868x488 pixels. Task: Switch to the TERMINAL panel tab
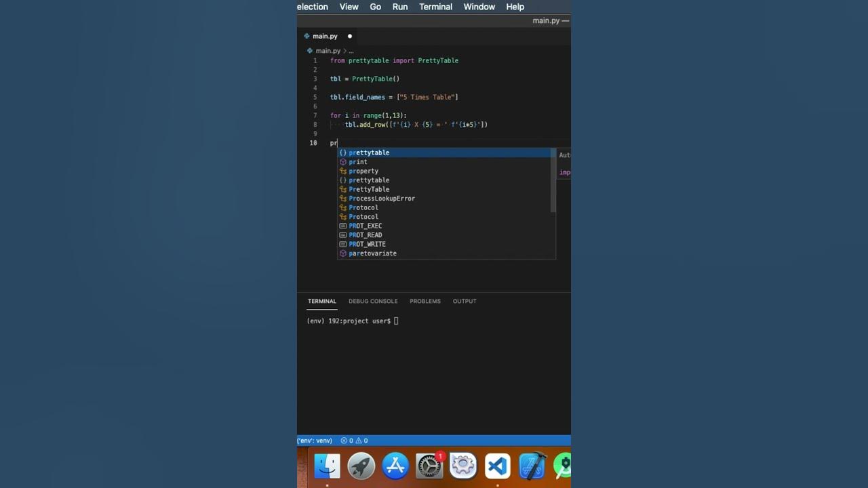321,301
